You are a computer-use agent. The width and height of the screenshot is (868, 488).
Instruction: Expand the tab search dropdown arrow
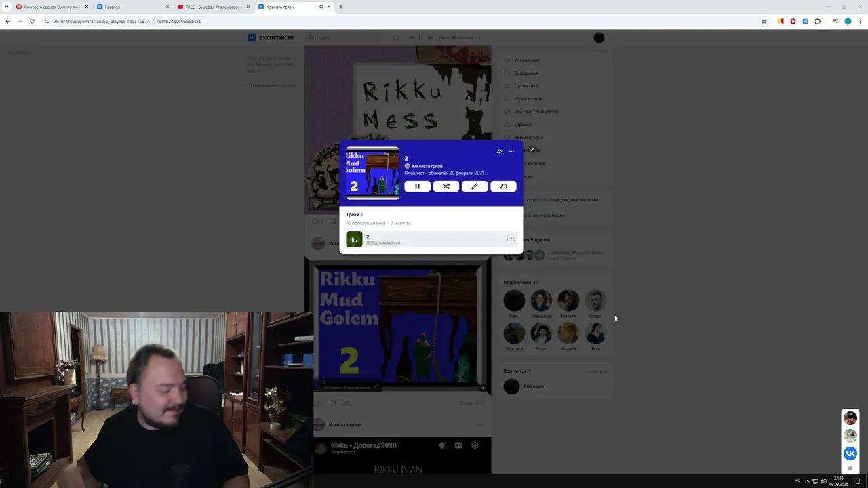point(7,7)
